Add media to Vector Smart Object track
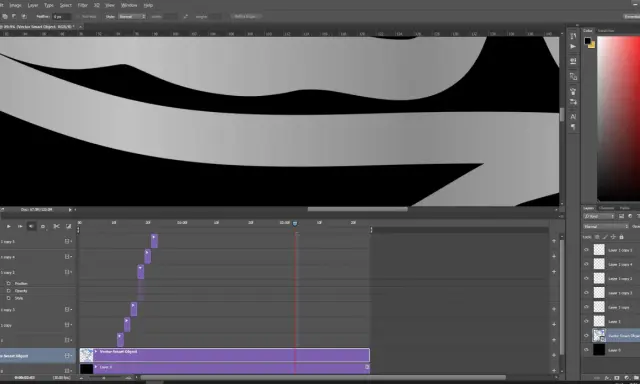The height and width of the screenshot is (384, 640). click(554, 355)
